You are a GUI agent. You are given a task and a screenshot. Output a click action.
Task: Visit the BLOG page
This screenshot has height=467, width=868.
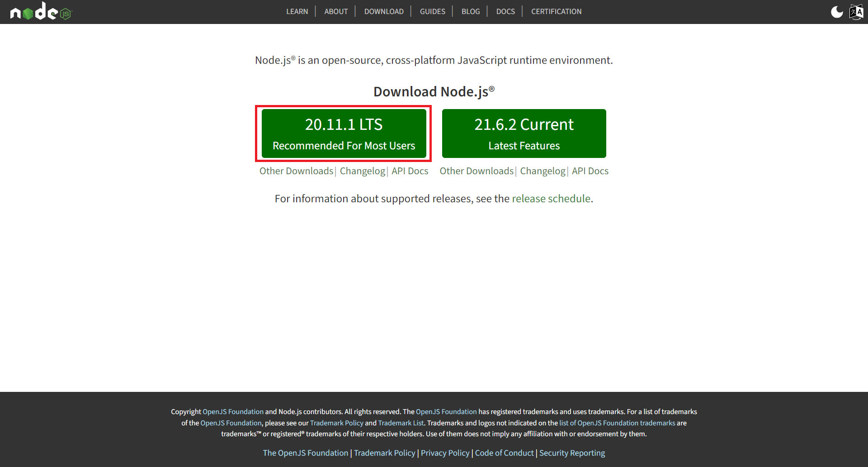point(471,11)
